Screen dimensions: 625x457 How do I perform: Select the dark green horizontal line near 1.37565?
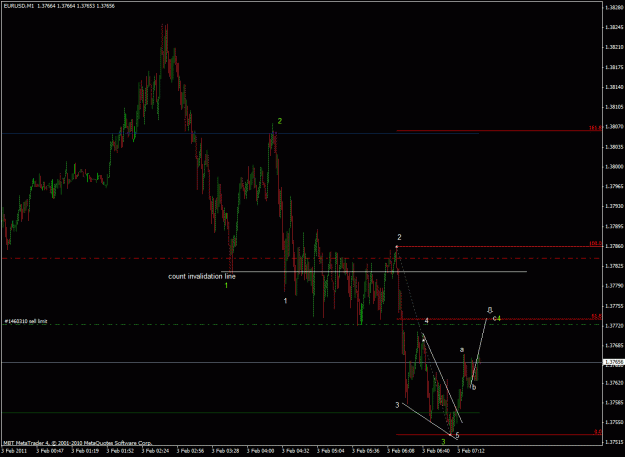239,412
